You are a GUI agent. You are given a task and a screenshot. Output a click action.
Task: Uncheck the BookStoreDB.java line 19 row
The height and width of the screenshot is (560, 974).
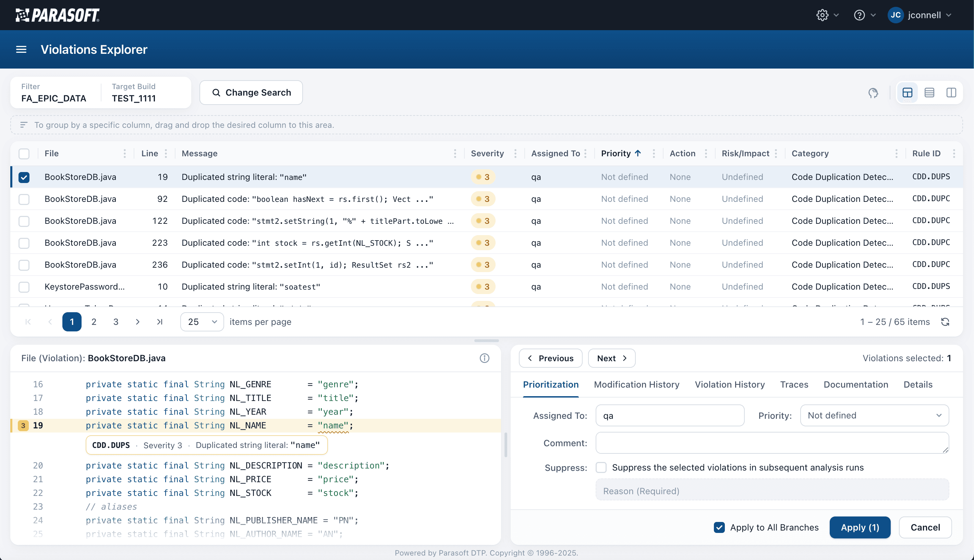[x=24, y=177]
